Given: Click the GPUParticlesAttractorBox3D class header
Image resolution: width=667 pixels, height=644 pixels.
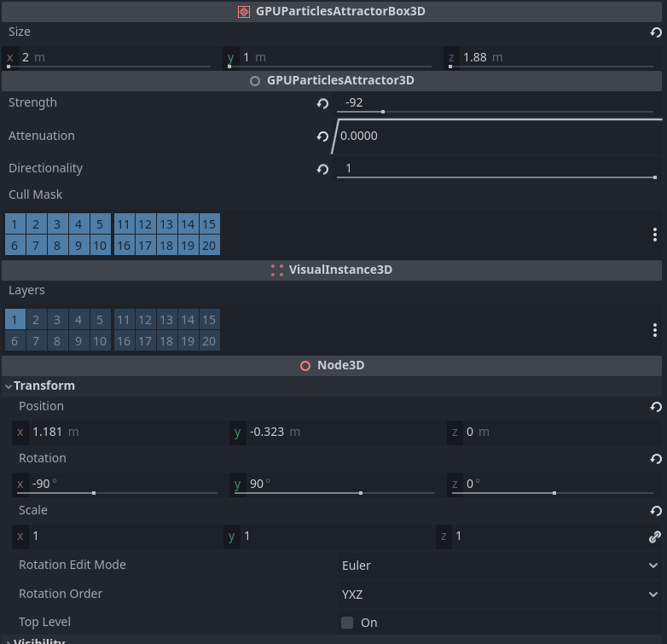Looking at the screenshot, I should 332,12.
